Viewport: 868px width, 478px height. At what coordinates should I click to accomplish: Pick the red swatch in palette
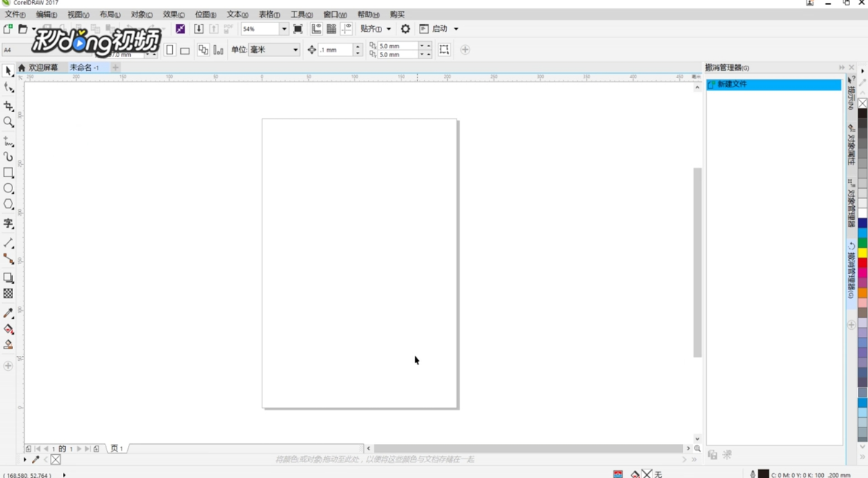(862, 264)
